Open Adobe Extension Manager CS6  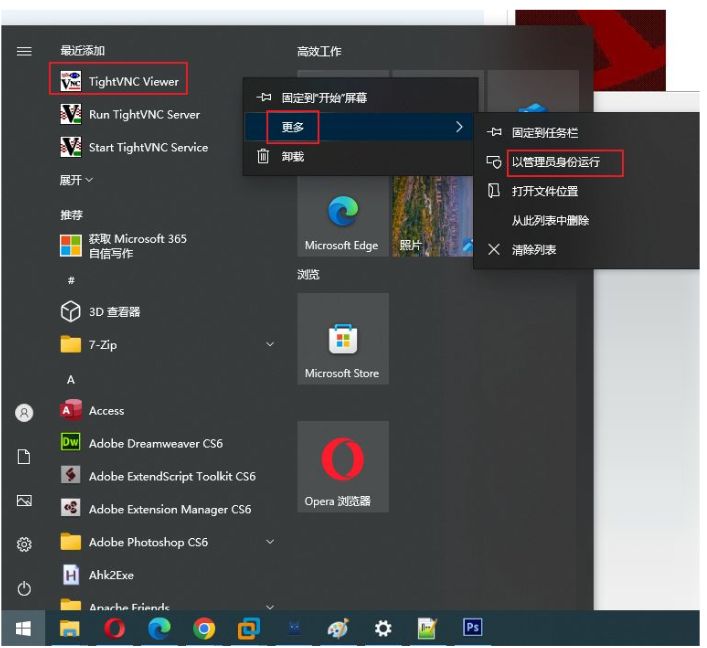(x=156, y=509)
